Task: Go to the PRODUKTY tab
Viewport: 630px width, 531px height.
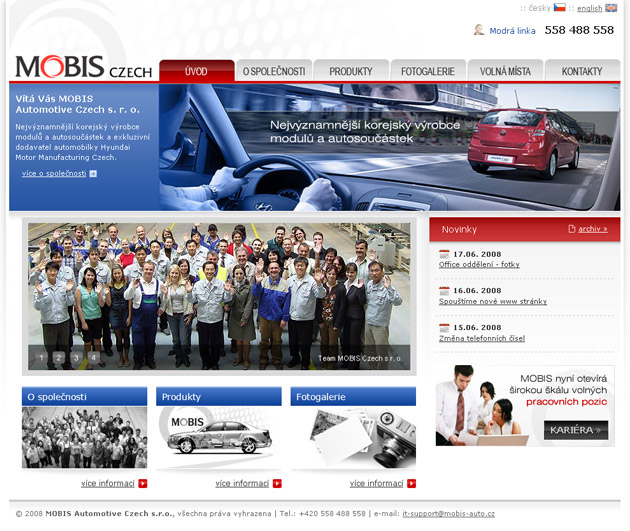Action: pos(351,71)
